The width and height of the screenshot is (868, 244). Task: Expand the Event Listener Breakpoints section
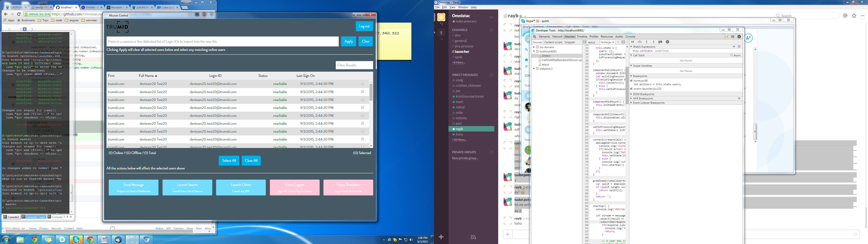point(632,103)
